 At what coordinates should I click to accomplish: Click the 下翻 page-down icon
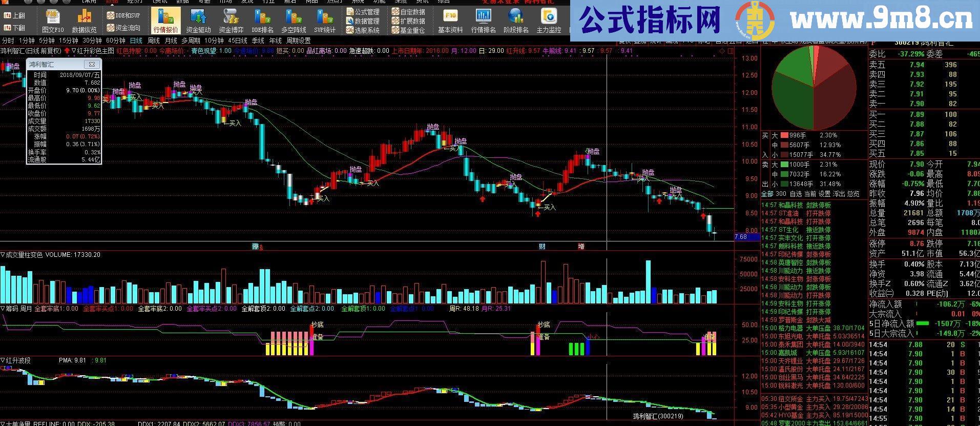click(14, 28)
